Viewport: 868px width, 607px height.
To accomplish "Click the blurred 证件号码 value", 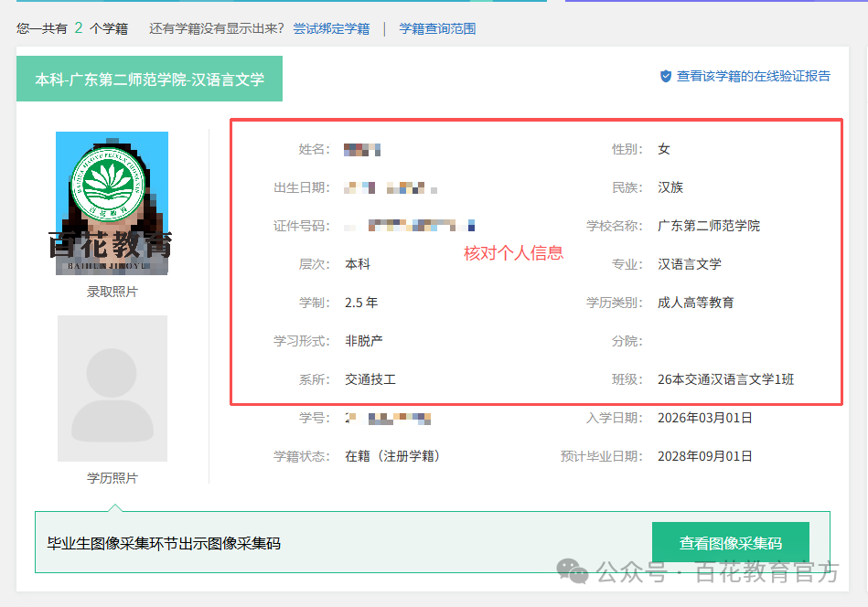I will coord(409,226).
